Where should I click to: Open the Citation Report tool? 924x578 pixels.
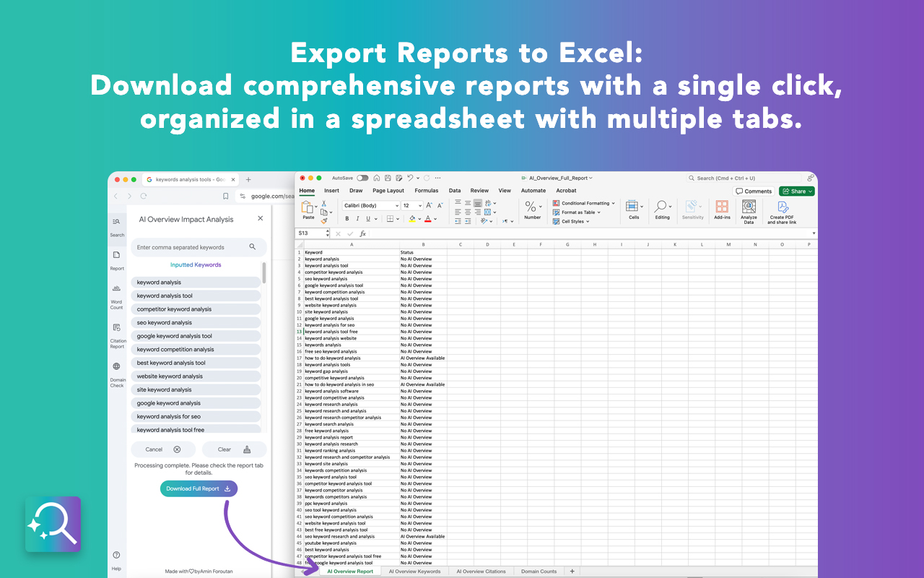[118, 336]
